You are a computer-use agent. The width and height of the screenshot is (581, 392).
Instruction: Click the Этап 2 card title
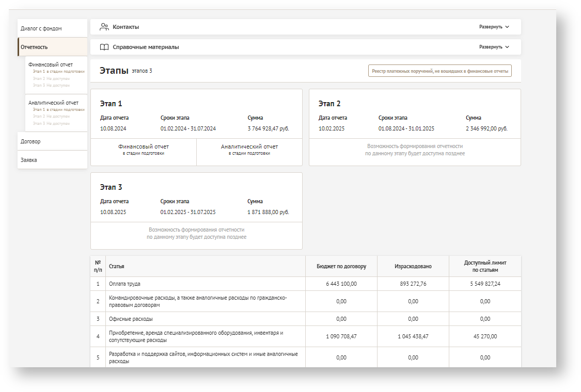click(329, 104)
